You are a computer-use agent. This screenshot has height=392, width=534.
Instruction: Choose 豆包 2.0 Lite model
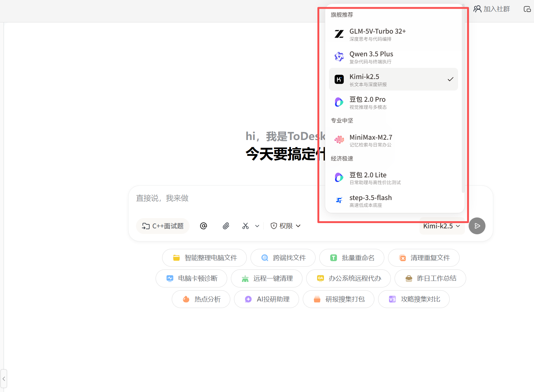(x=393, y=178)
